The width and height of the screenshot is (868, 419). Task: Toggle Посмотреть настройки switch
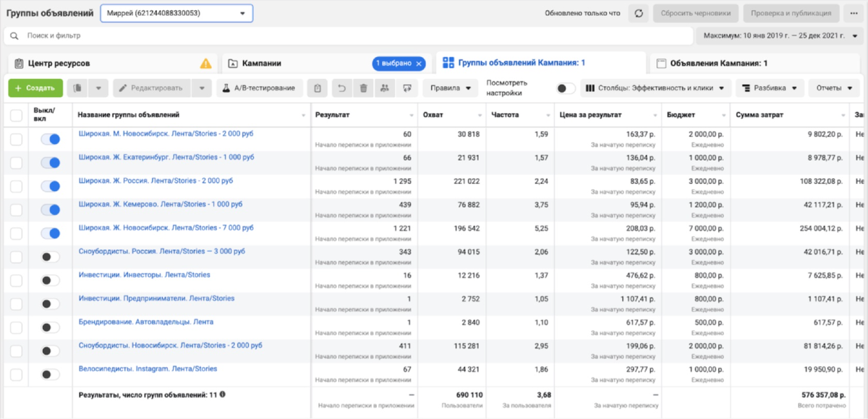coord(565,88)
